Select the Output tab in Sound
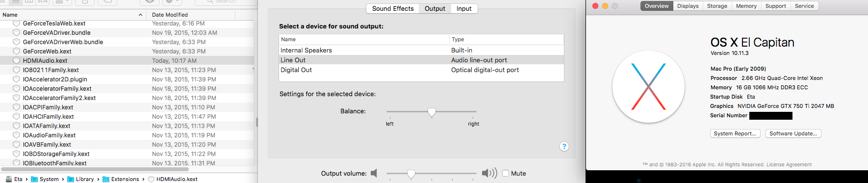This screenshot has height=183, width=868. [435, 8]
